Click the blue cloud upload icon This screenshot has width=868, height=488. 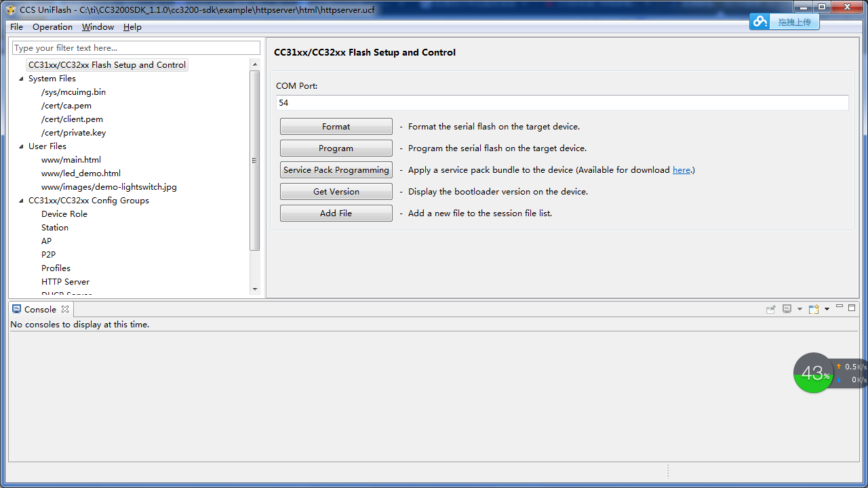[x=759, y=22]
